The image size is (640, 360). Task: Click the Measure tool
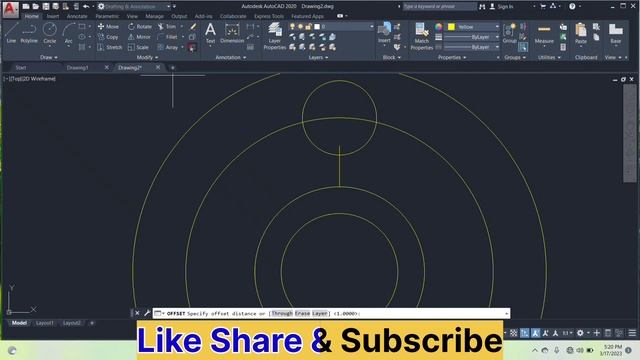pos(544,33)
